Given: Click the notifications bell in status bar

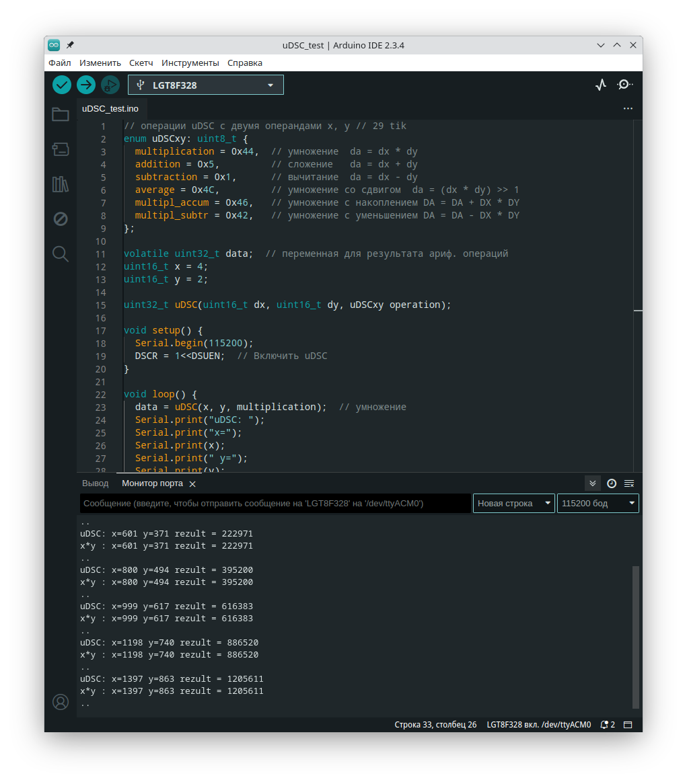Looking at the screenshot, I should pos(608,725).
